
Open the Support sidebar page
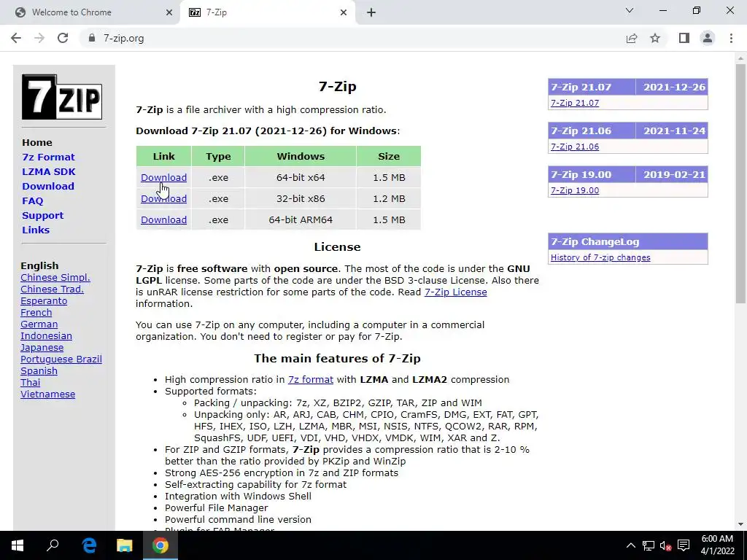tap(42, 215)
